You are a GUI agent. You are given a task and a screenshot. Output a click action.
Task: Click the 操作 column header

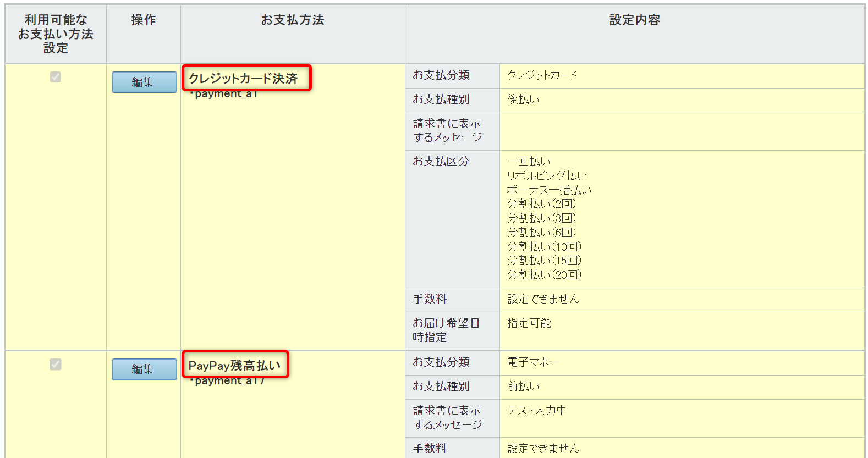(x=144, y=20)
